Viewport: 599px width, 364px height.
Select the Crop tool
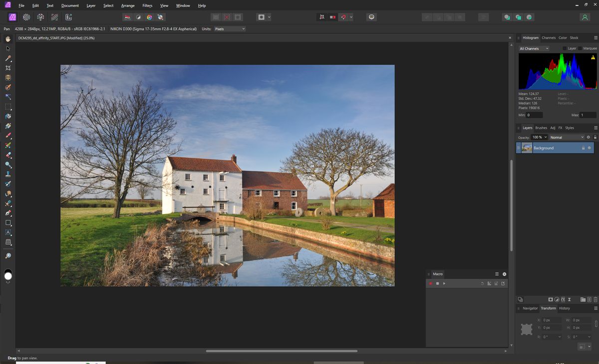[x=8, y=67]
